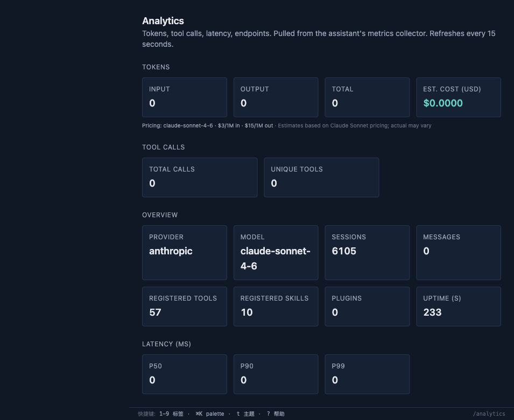Click the anthropic provider value

171,251
